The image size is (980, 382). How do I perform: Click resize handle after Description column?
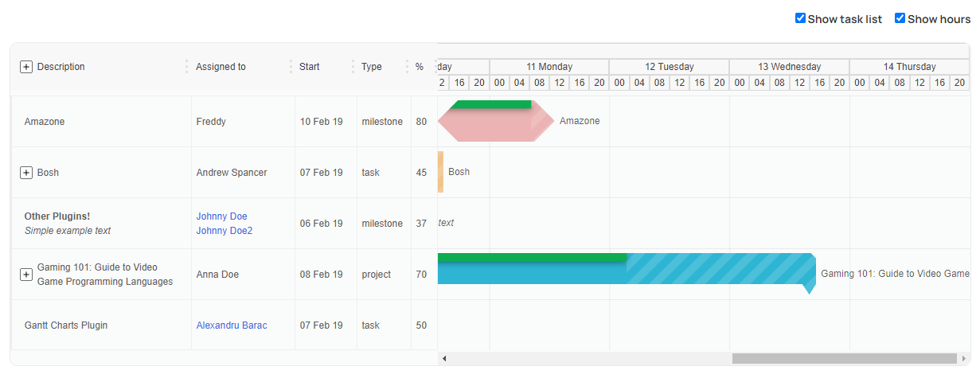187,67
